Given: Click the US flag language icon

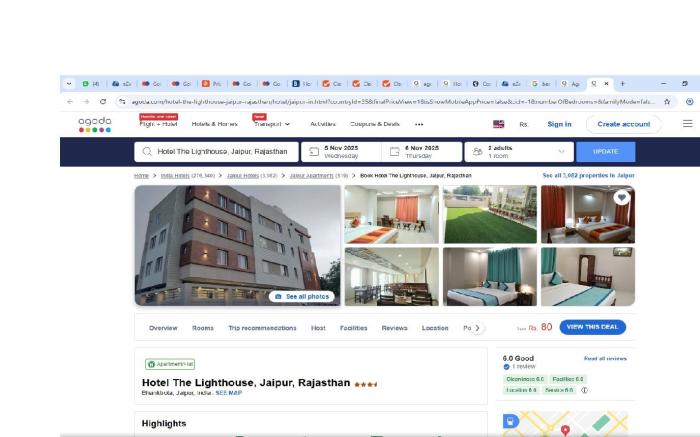Looking at the screenshot, I should [498, 124].
